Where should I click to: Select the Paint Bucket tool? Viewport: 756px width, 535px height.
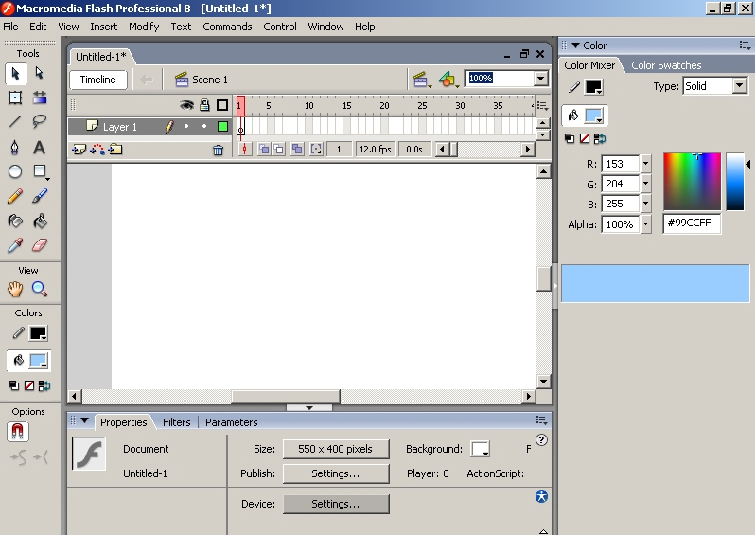40,222
